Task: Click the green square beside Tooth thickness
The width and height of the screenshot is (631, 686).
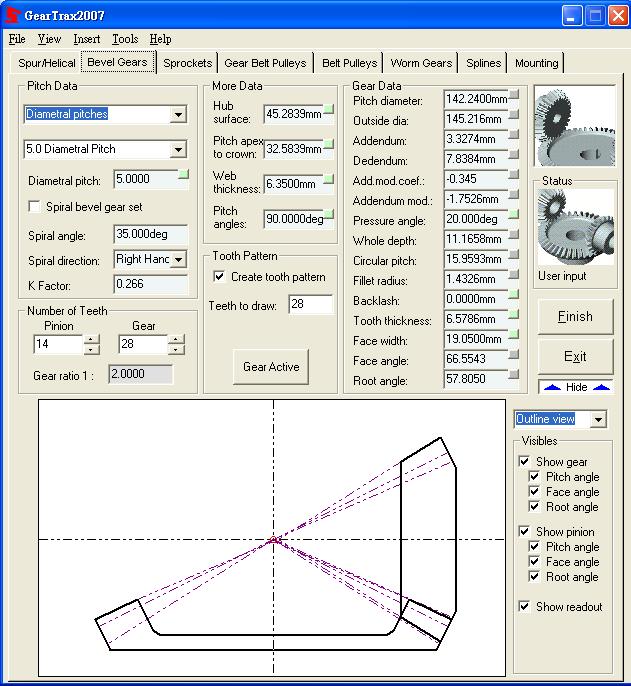Action: click(x=514, y=314)
